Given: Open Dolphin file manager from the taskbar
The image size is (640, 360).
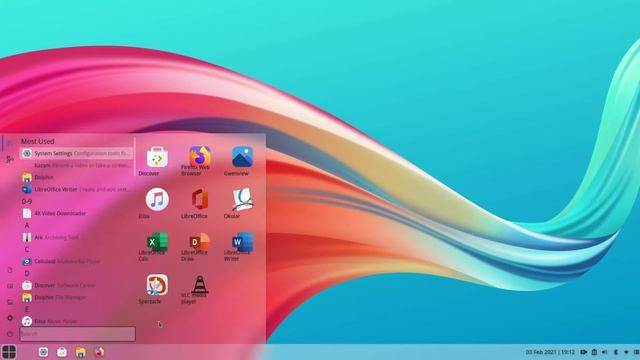Looking at the screenshot, I should click(x=80, y=352).
